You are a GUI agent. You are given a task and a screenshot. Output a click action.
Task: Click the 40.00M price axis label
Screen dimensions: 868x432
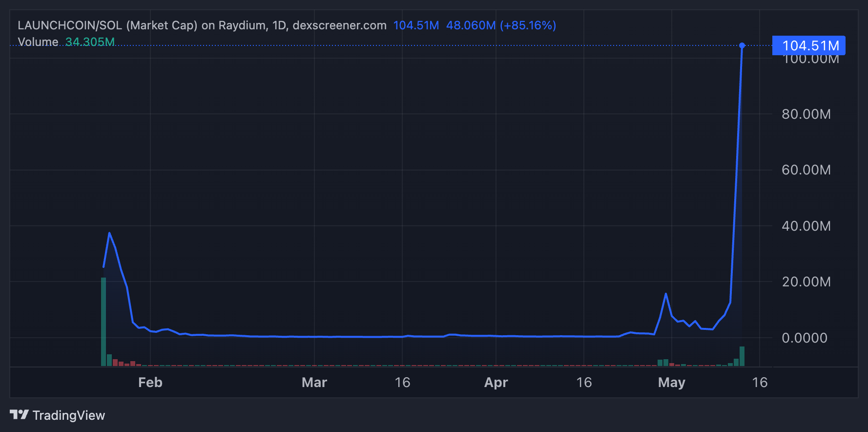(x=806, y=226)
